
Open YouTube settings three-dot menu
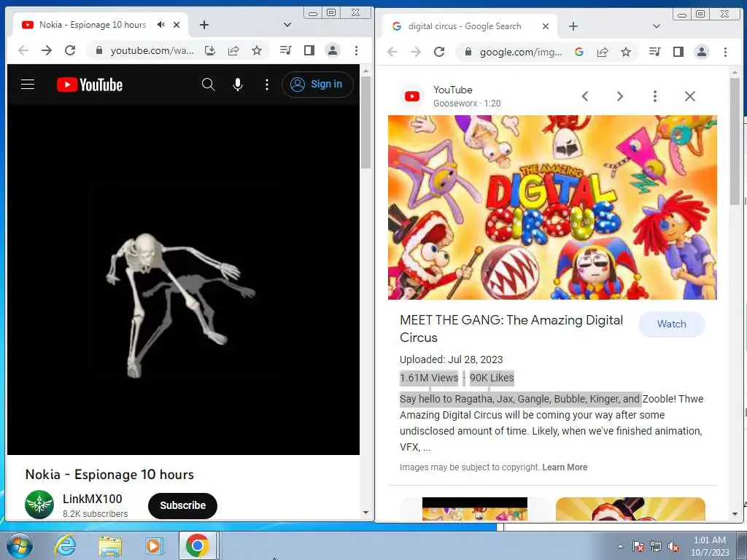267,85
